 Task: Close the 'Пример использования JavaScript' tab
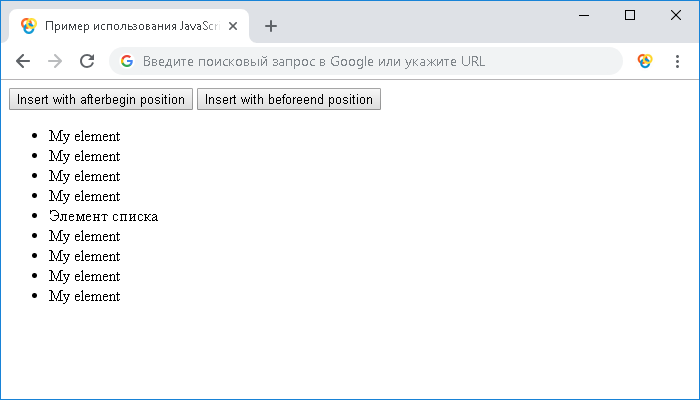[x=233, y=26]
